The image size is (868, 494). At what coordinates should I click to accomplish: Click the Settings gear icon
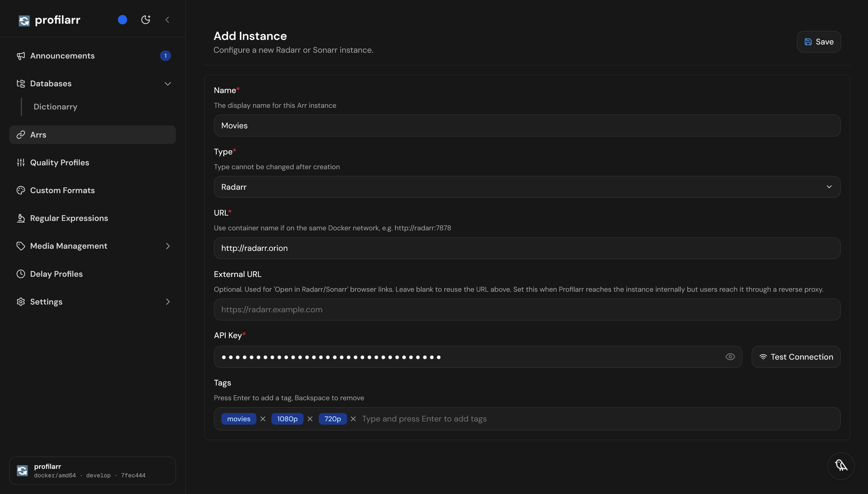(21, 302)
